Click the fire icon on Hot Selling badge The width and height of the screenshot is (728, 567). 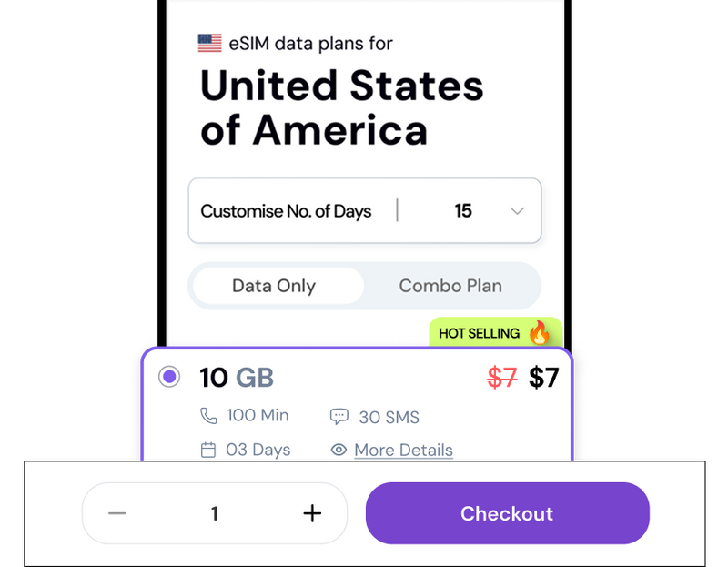pos(540,333)
